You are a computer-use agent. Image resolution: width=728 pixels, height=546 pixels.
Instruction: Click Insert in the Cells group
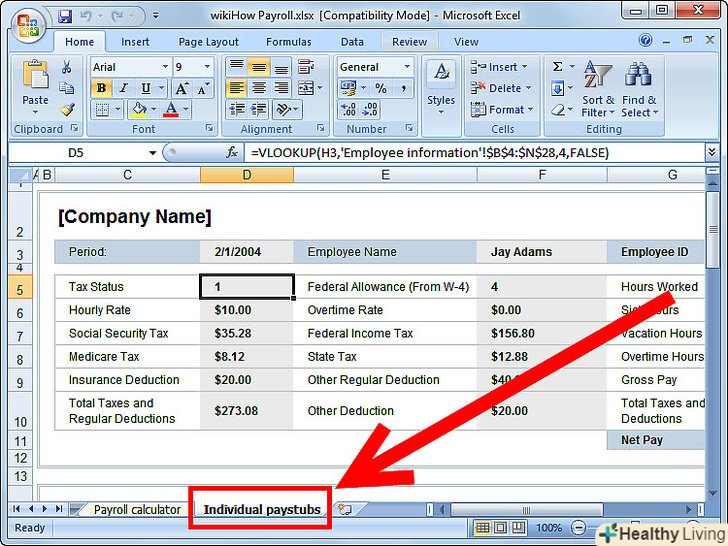click(x=499, y=67)
